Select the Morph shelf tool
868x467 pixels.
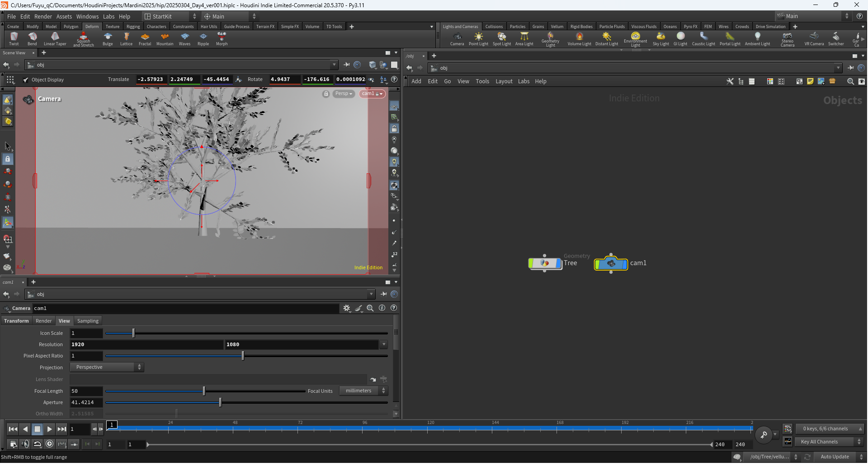[222, 39]
